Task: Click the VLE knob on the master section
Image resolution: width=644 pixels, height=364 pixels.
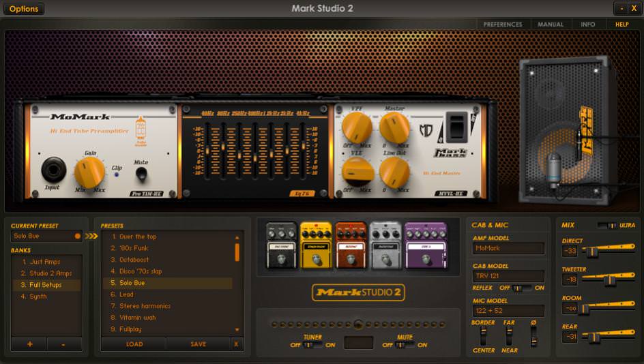Action: [x=357, y=172]
